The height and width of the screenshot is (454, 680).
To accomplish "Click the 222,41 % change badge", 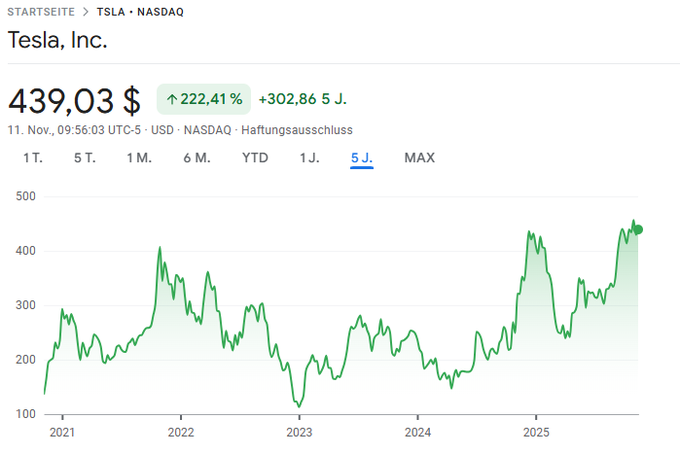I will pos(204,99).
